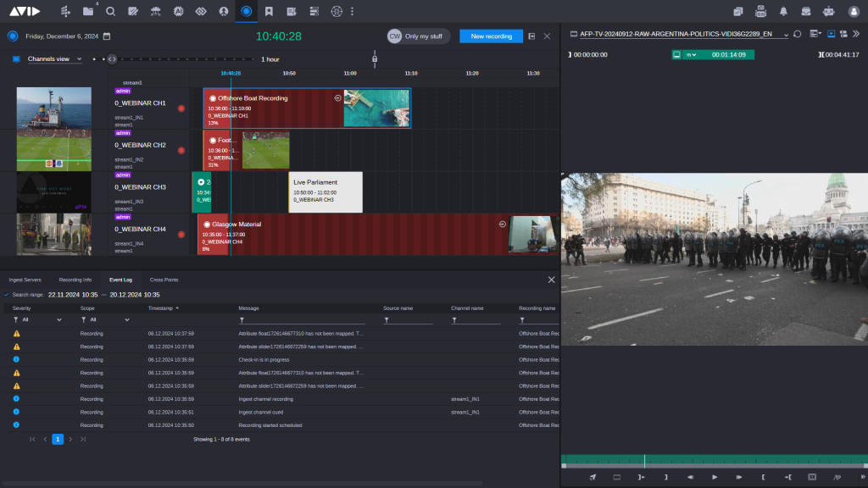Toggle the timeline lock icon
The height and width of the screenshot is (488, 868).
[x=375, y=58]
